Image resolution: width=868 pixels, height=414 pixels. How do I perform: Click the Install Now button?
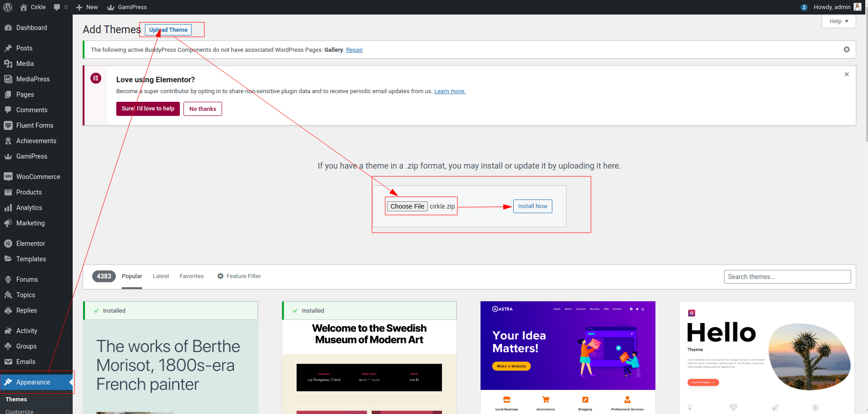(x=532, y=206)
